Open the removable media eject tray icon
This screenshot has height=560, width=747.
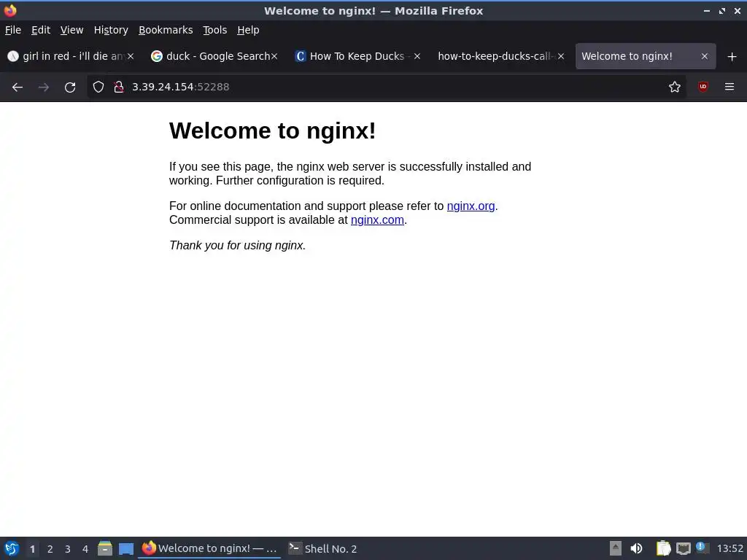pos(616,548)
